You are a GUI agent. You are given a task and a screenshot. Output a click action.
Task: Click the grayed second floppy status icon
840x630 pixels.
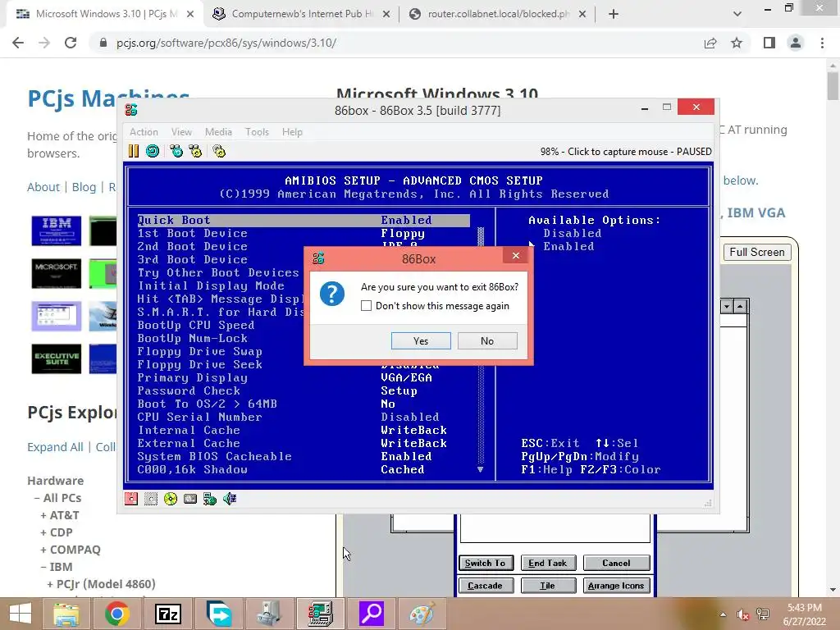tap(151, 499)
